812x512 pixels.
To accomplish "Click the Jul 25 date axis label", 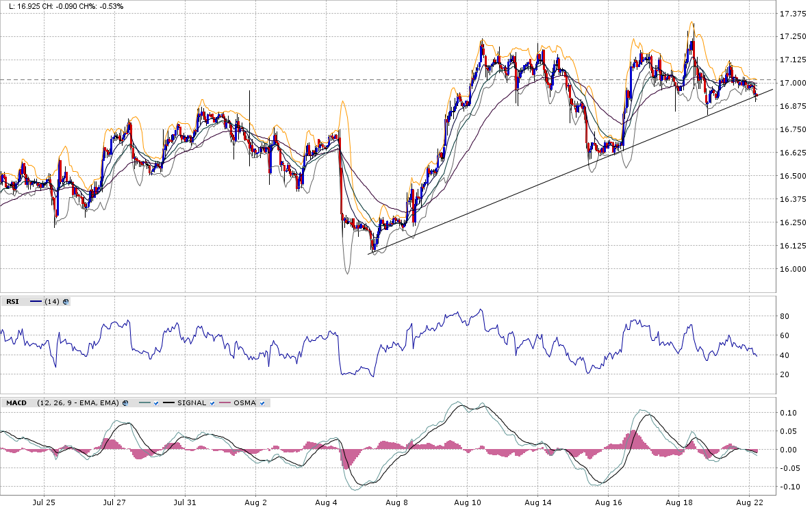I will 44,502.
